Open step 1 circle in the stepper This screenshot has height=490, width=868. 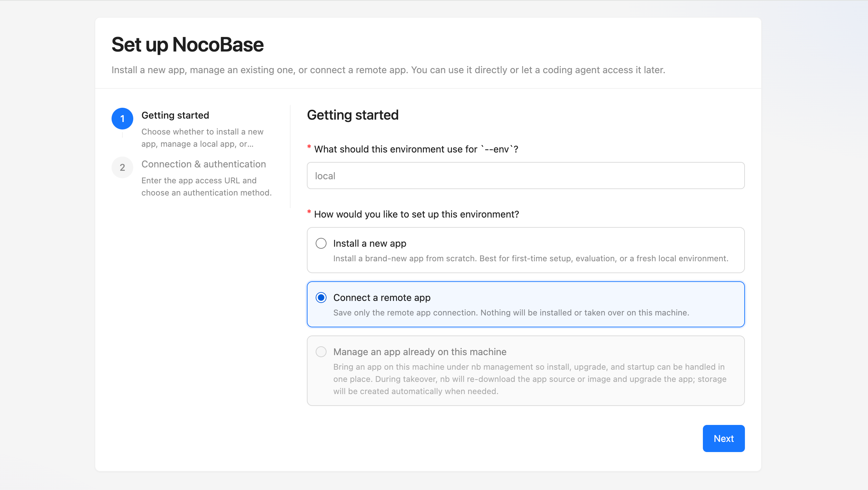pyautogui.click(x=122, y=119)
